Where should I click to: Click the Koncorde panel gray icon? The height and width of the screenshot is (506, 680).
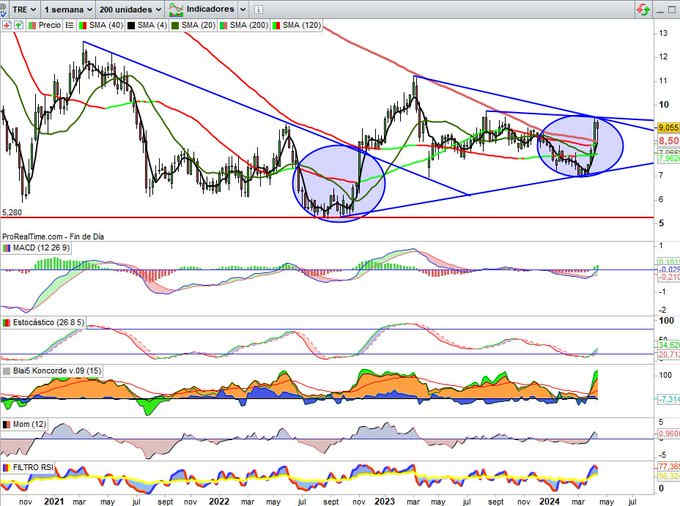(7, 371)
